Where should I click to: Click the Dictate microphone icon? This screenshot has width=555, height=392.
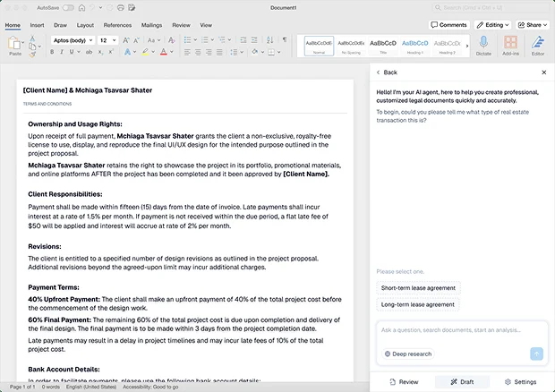483,42
